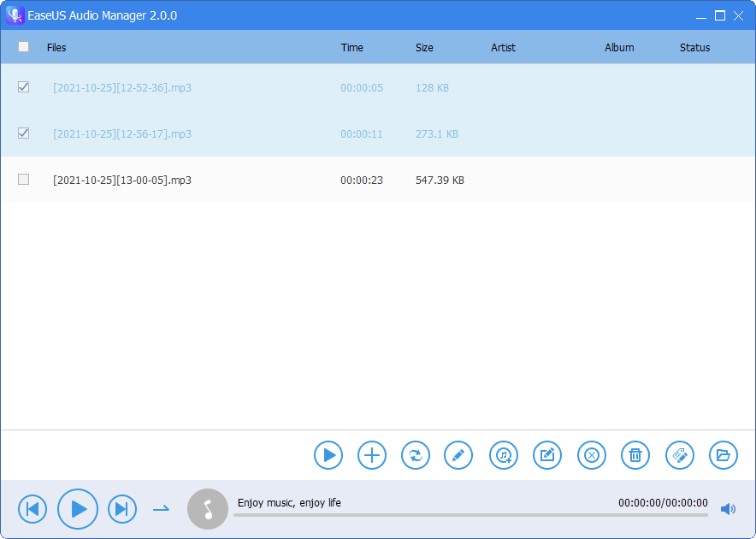This screenshot has height=539, width=756.
Task: Click the play button in the file toolbar
Action: click(x=328, y=455)
